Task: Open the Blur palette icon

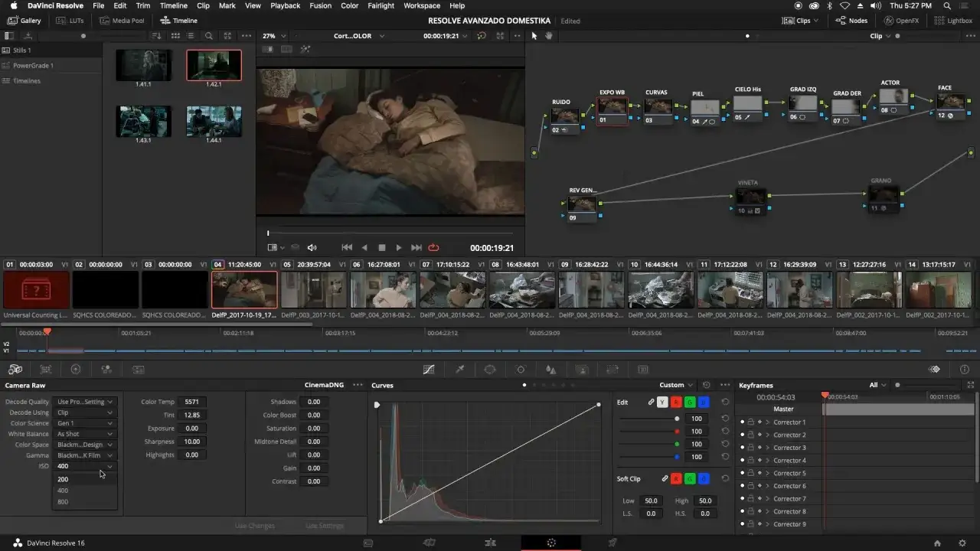Action: 550,369
